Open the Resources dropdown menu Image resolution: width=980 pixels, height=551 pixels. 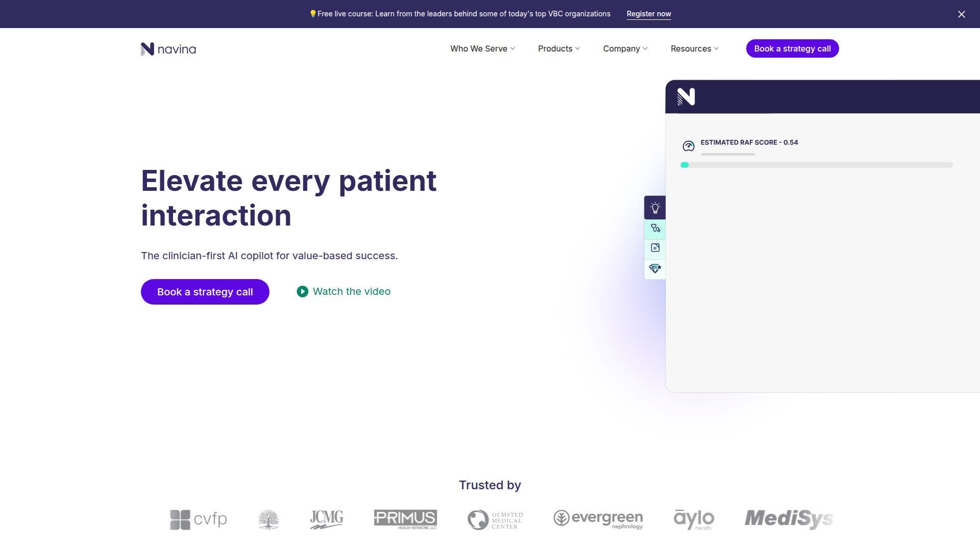695,48
